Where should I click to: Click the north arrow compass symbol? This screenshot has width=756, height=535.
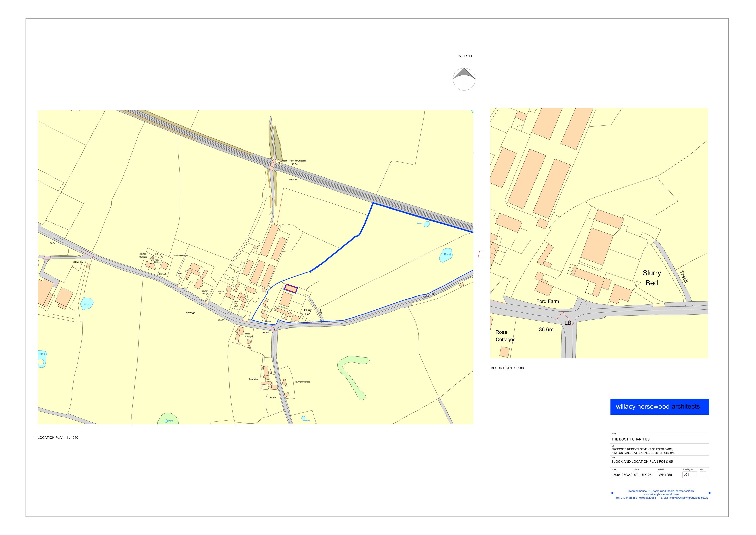click(464, 78)
